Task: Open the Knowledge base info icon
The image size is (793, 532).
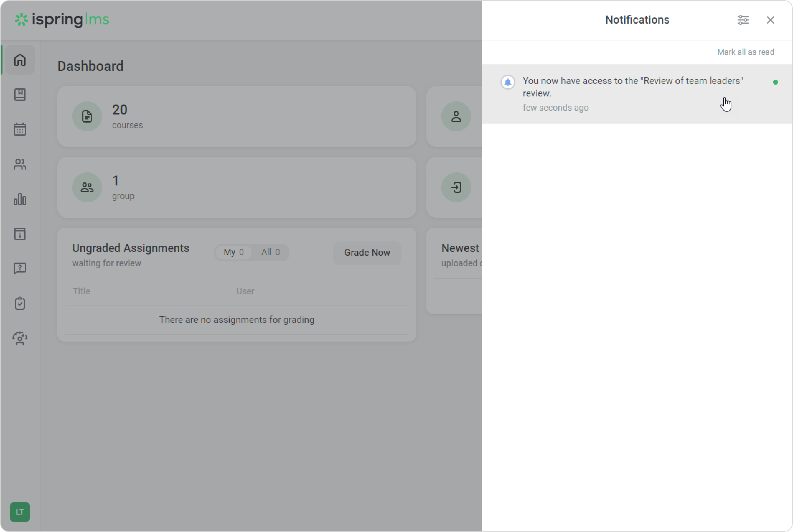Action: [20, 234]
